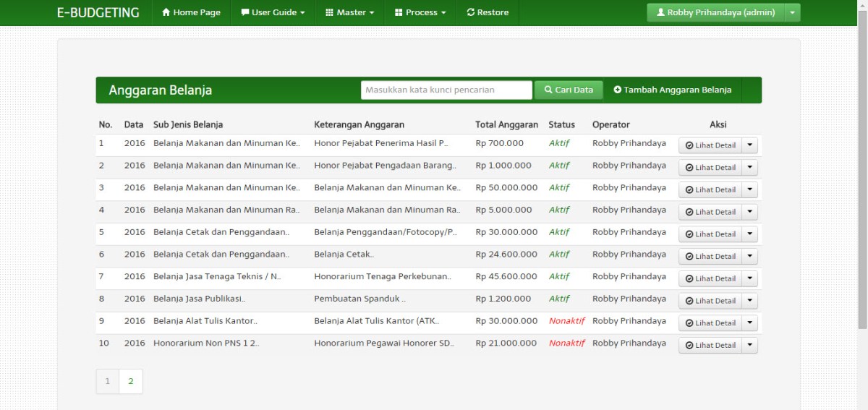Screen dimensions: 868x410
Task: Open action dropdown arrow for row 9
Action: coord(749,323)
